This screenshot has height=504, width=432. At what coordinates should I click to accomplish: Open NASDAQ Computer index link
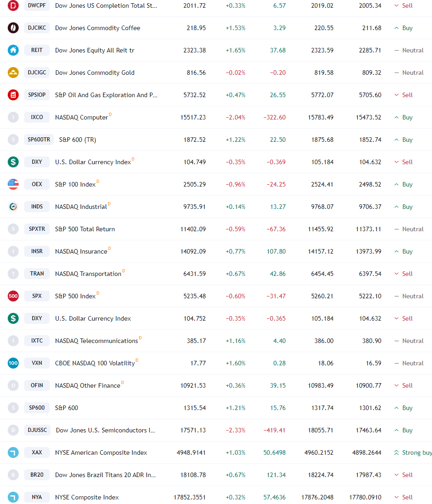coord(82,117)
